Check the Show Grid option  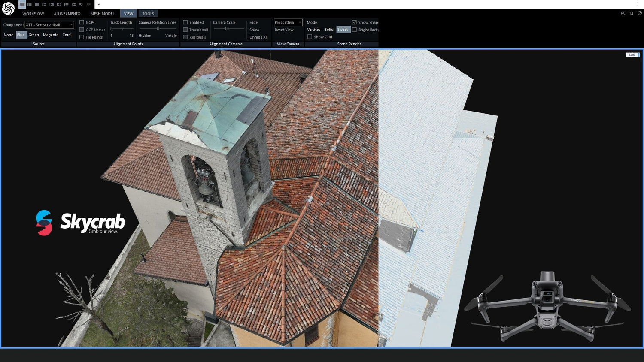[x=310, y=36]
